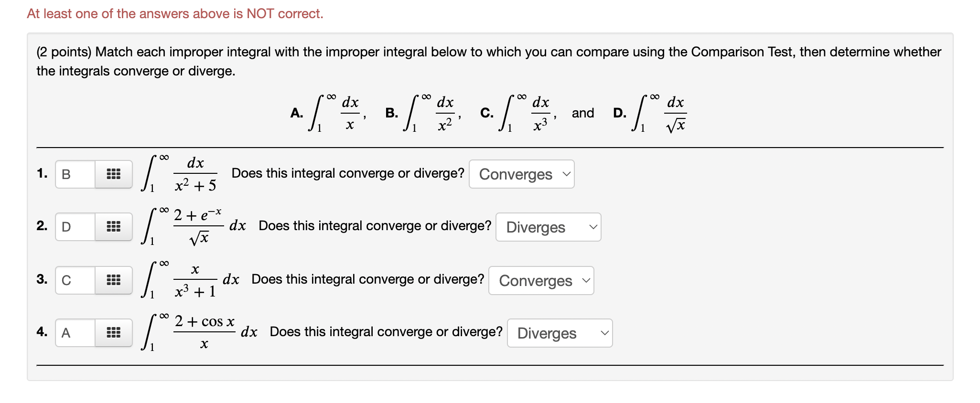The width and height of the screenshot is (980, 403).
Task: Click the label 1. next to first problem
Action: point(42,174)
